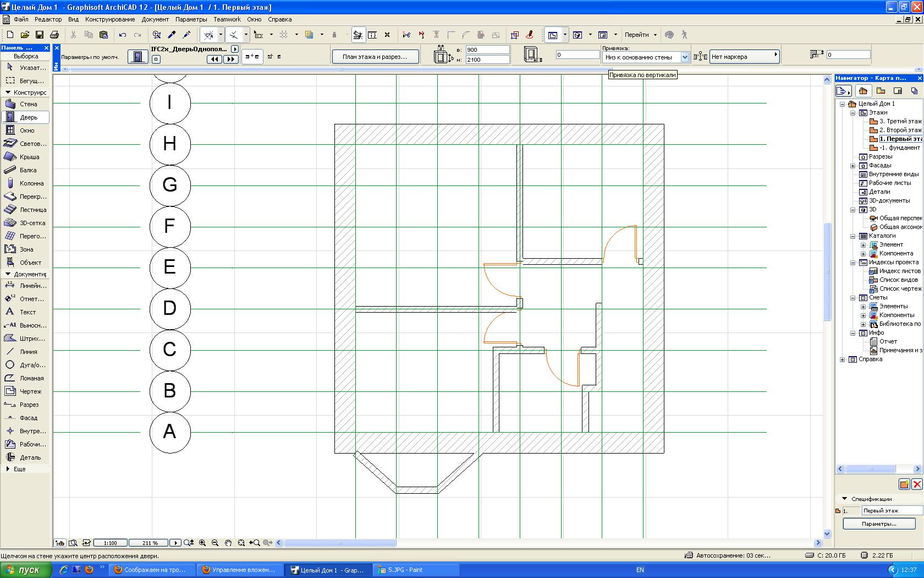Click the 1:100 scale button
This screenshot has height=578, width=924.
tap(111, 543)
